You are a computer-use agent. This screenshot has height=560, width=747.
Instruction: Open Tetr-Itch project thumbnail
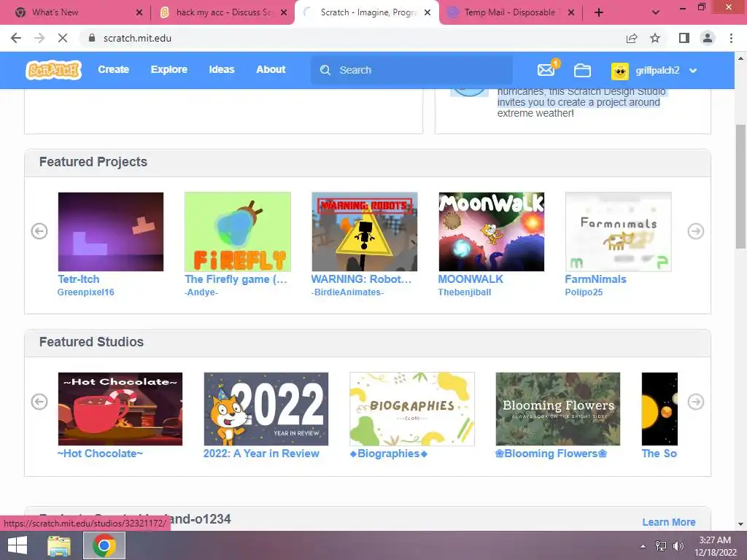pos(111,232)
